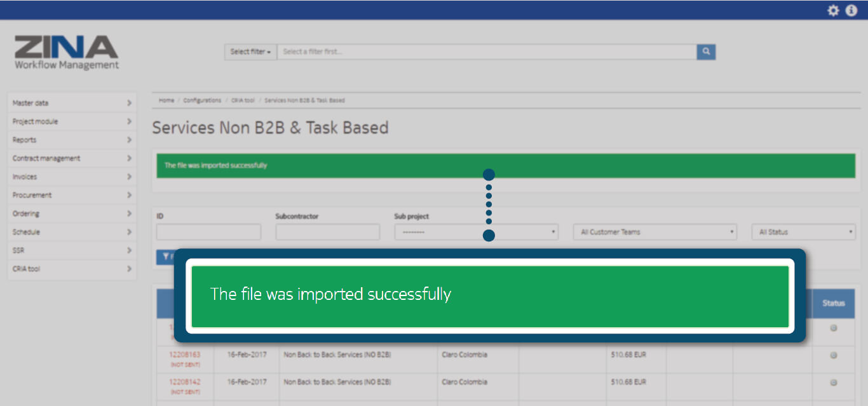The height and width of the screenshot is (406, 868).
Task: Open the All Customer Teams dropdown
Action: [654, 232]
